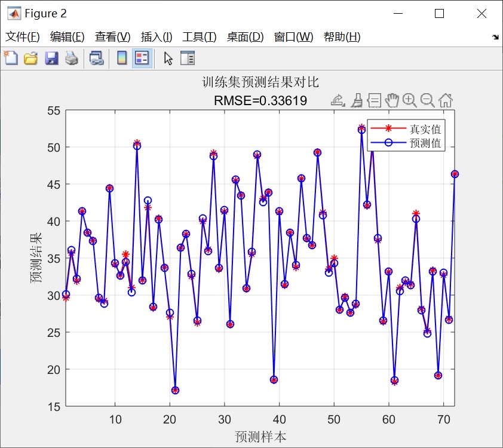Screen dimensions: 503x448
Task: Open a saved figure file
Action: (x=31, y=58)
